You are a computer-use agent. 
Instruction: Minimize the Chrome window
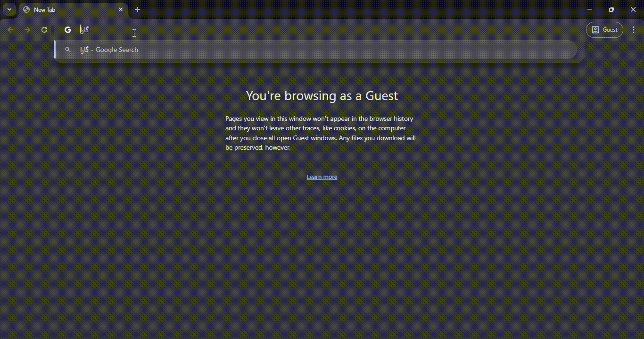pos(590,9)
